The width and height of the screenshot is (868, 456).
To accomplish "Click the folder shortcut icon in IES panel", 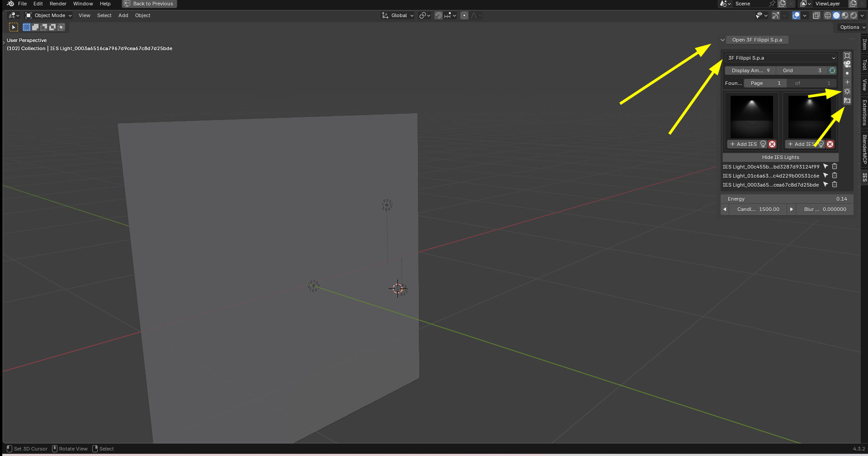I will tap(847, 101).
